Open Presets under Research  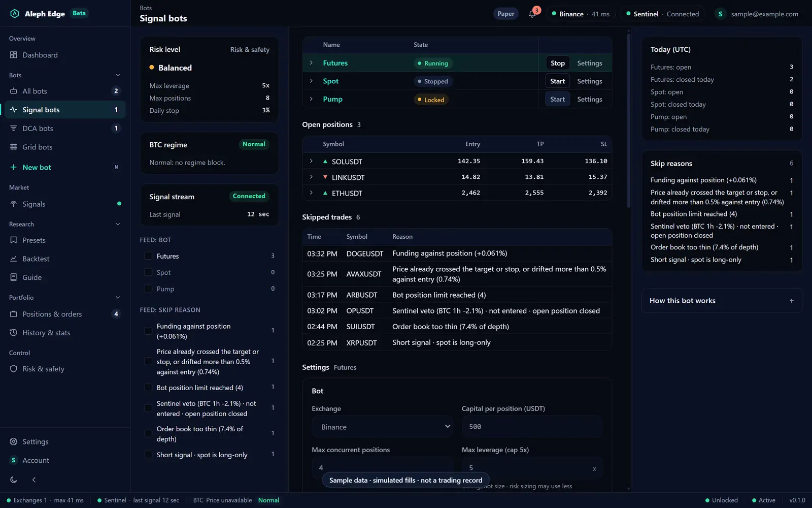click(x=65, y=240)
